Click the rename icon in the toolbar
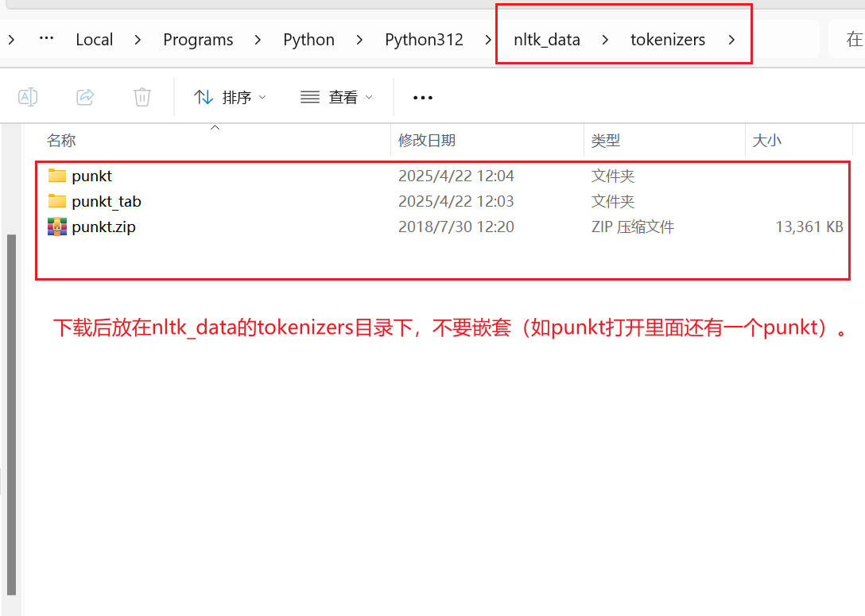Viewport: 865px width, 616px height. (x=28, y=95)
